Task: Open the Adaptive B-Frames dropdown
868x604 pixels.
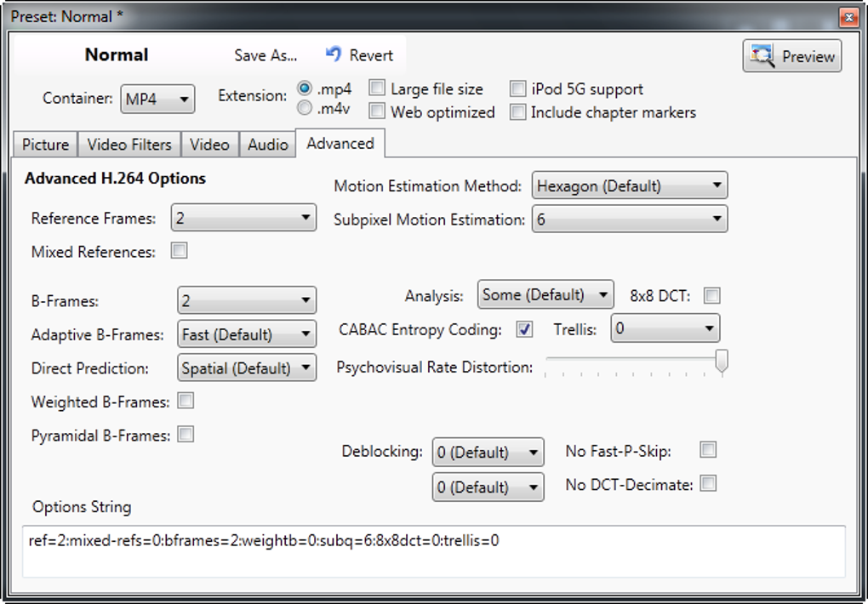Action: coord(246,333)
